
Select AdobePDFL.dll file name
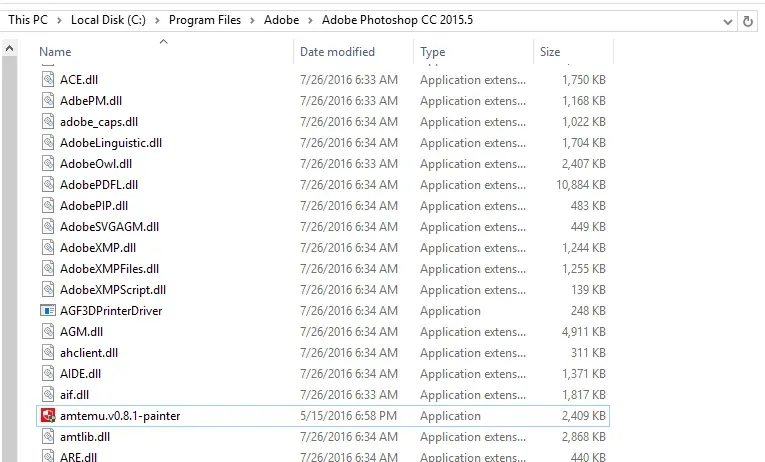tap(99, 184)
